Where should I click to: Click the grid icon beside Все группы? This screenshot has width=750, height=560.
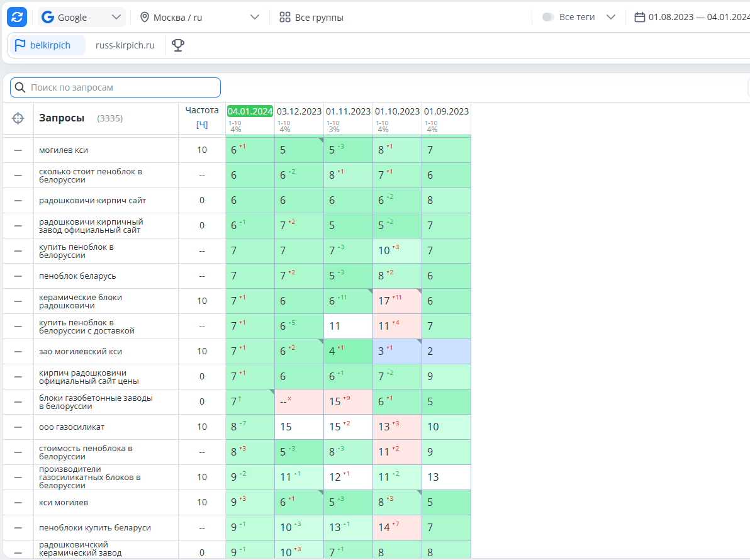point(284,17)
